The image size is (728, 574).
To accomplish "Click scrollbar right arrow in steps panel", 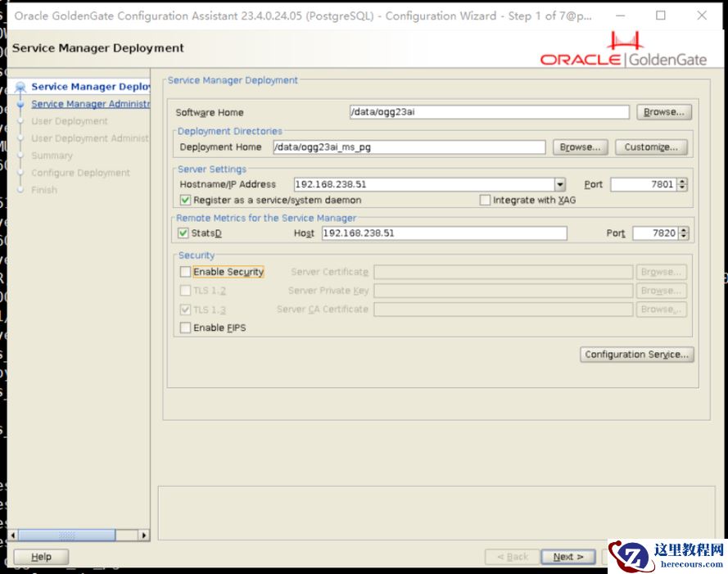I will [143, 535].
